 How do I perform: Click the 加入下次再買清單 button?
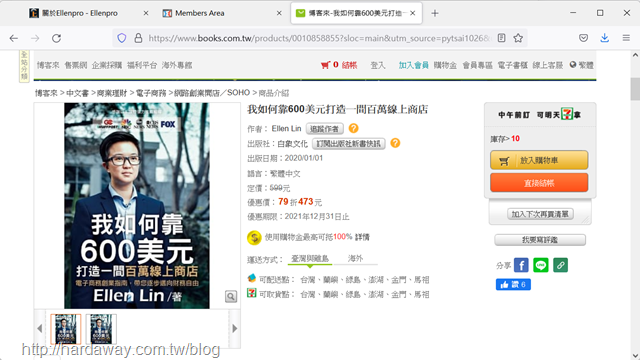540,214
